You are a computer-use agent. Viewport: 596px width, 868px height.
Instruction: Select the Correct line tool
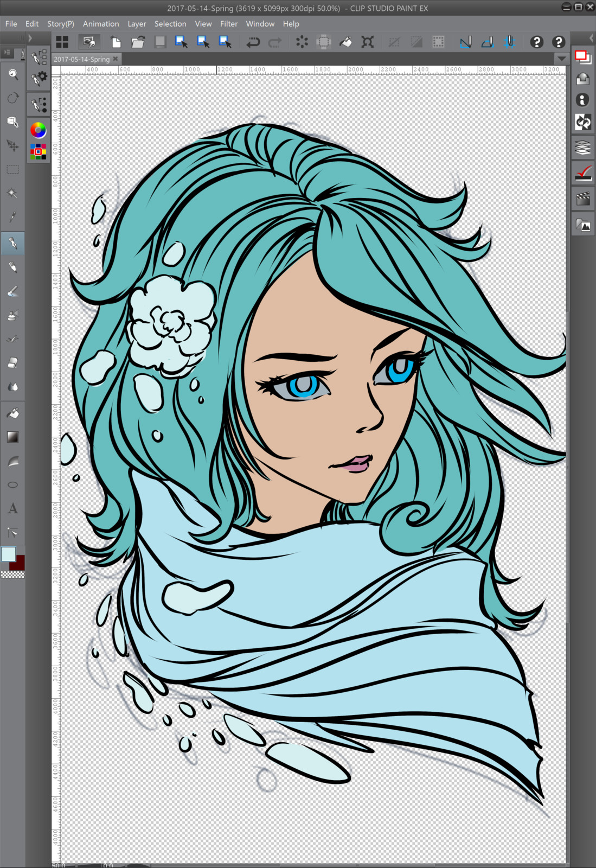[x=12, y=533]
